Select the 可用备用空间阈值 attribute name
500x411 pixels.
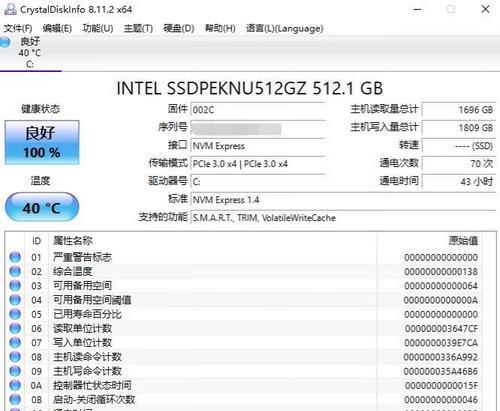pos(92,300)
